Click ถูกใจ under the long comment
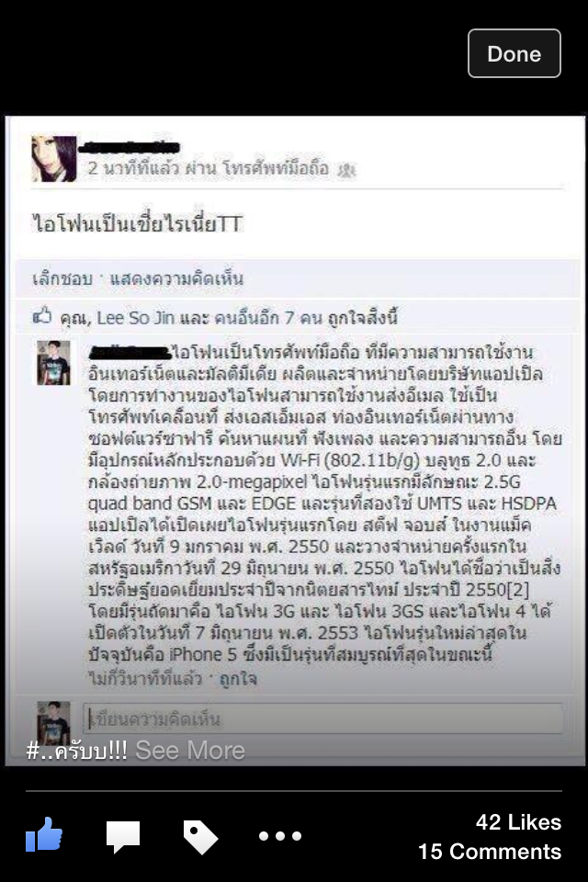The image size is (588, 882). tap(238, 679)
